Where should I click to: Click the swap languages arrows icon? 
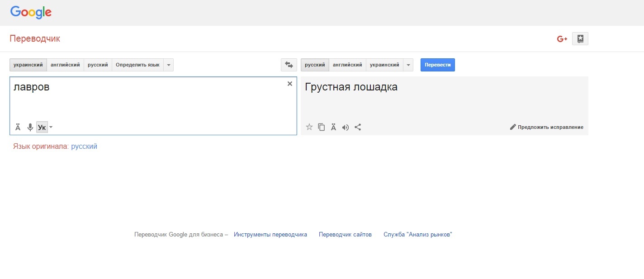pyautogui.click(x=289, y=65)
